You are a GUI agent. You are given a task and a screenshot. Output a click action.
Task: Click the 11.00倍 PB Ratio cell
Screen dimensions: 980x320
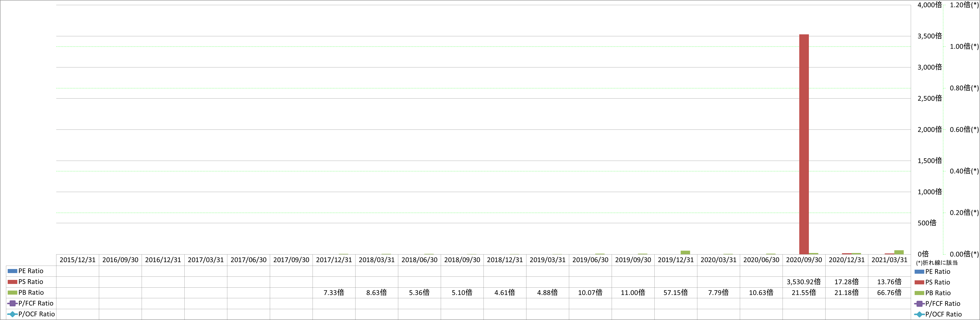(x=633, y=293)
